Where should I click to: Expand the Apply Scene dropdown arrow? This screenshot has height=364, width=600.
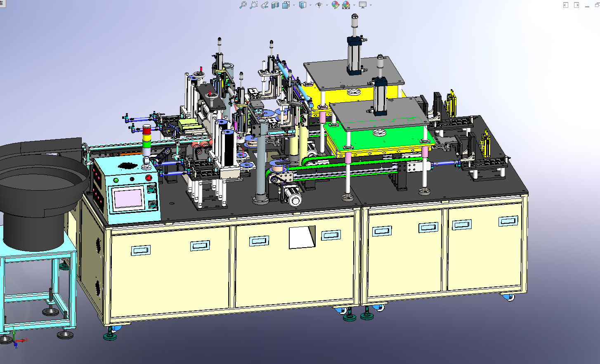pyautogui.click(x=354, y=5)
